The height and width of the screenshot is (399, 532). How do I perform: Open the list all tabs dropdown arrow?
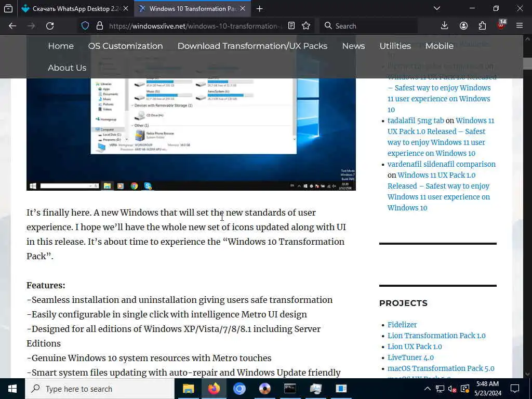point(437,8)
